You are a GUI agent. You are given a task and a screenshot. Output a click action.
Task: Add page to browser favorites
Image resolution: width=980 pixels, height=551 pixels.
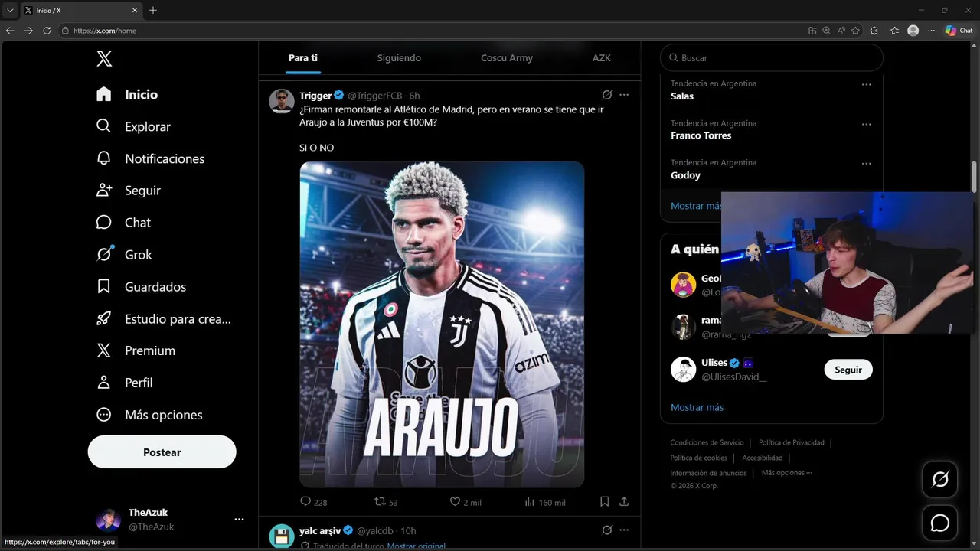pos(855,31)
